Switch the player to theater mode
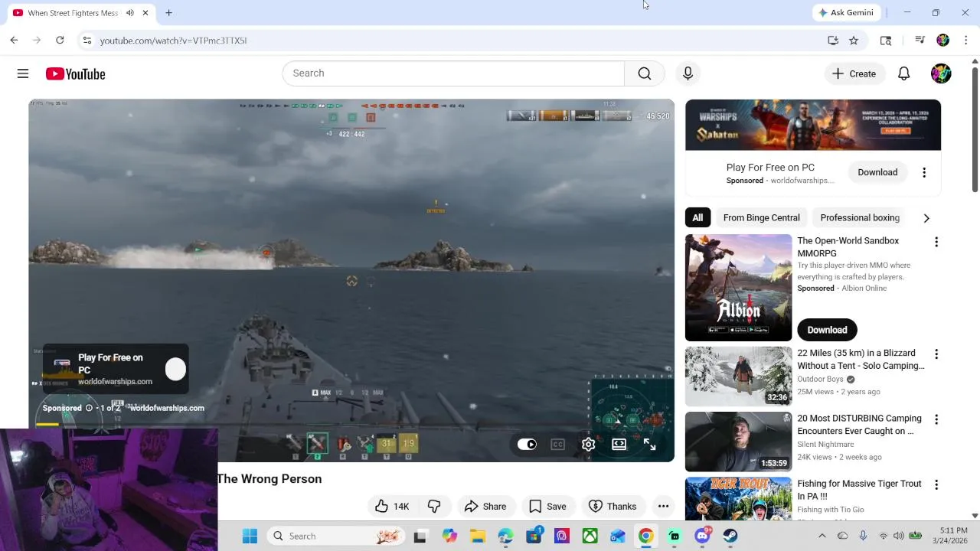The image size is (980, 551). pos(619,444)
